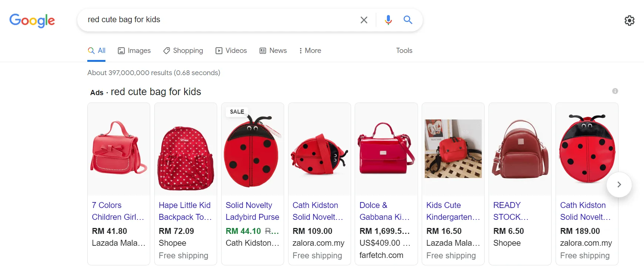
Task: Click the Google logo
Action: coord(32,21)
